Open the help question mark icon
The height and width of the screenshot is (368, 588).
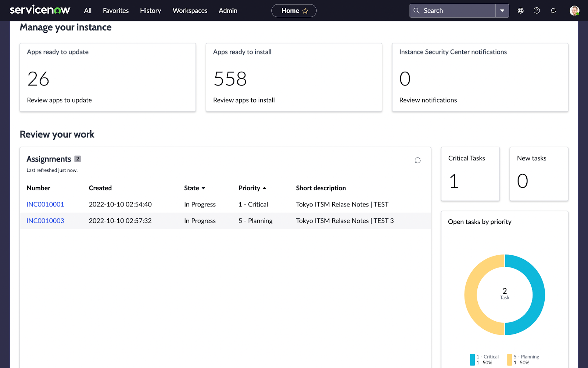coord(537,11)
